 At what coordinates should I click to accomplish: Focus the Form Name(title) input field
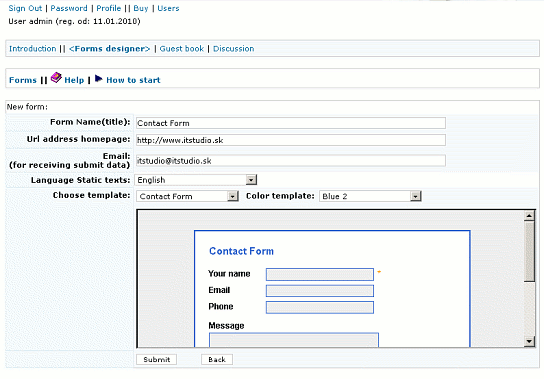(291, 123)
